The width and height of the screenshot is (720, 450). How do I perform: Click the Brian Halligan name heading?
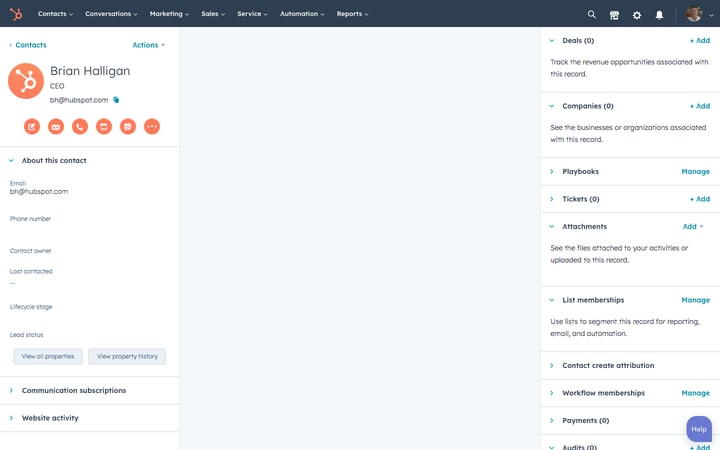[90, 71]
